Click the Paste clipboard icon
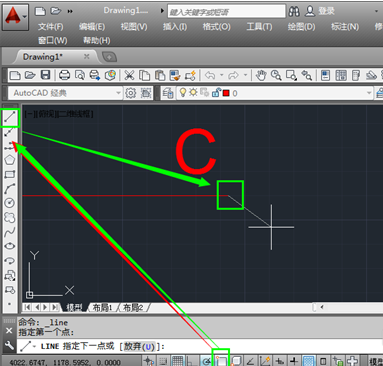The height and width of the screenshot is (366, 383). [x=160, y=75]
